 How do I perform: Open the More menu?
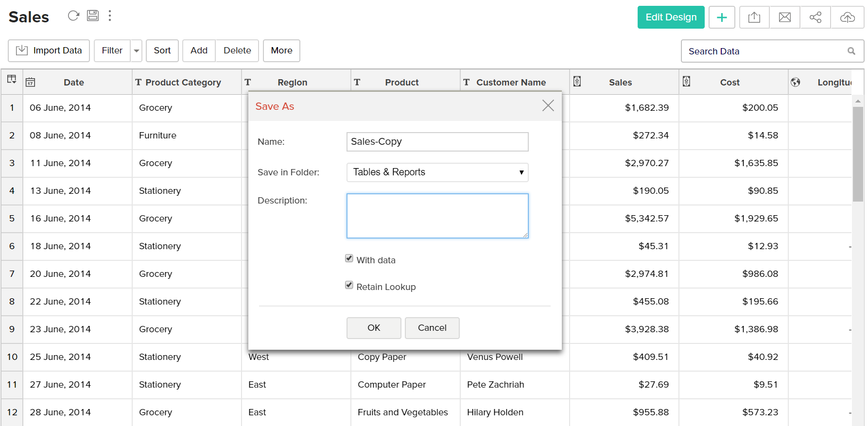coord(281,51)
